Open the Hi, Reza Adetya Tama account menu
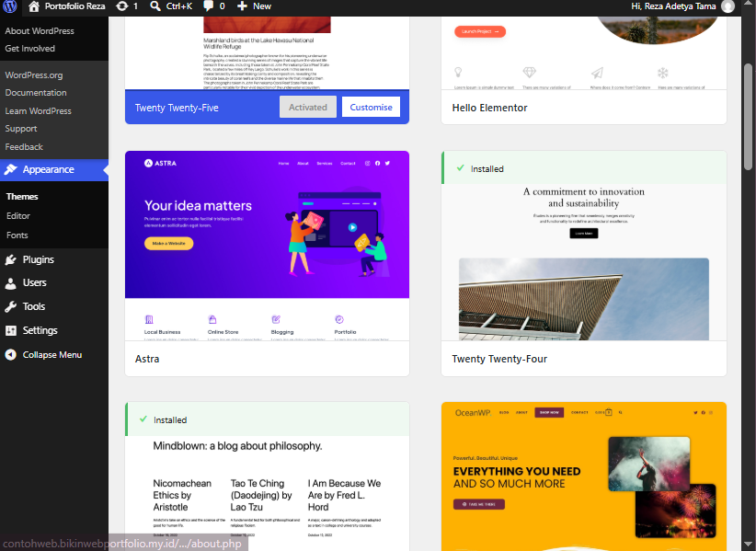The height and width of the screenshot is (551, 756). (682, 6)
